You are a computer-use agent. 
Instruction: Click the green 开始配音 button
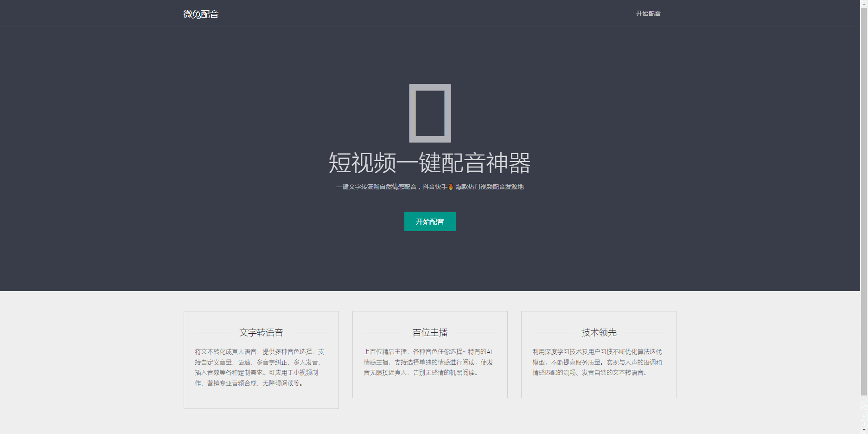coord(430,221)
